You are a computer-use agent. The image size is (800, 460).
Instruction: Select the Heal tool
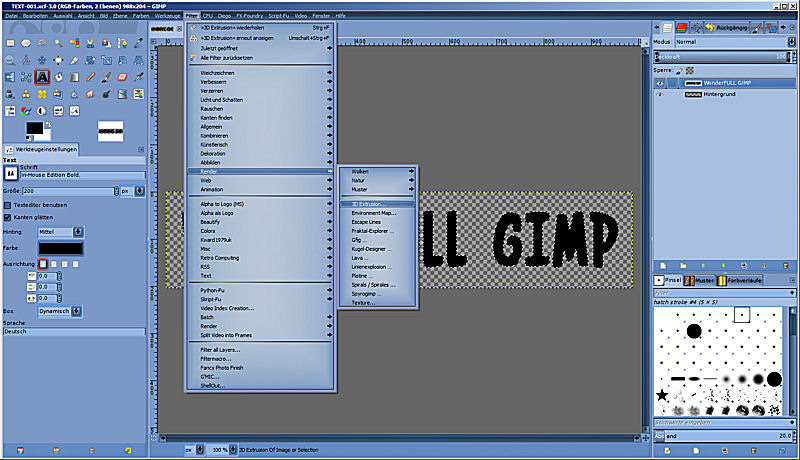42,94
